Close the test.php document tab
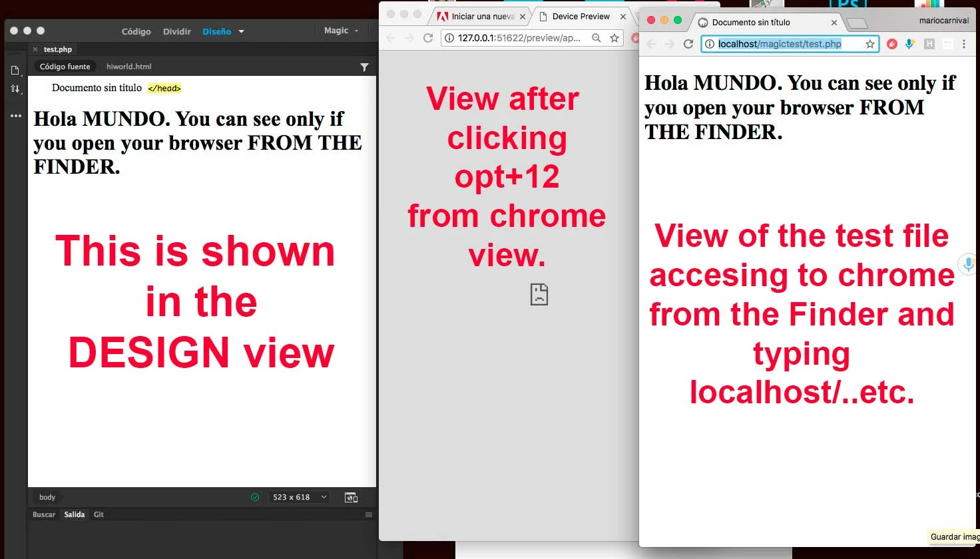 tap(35, 49)
